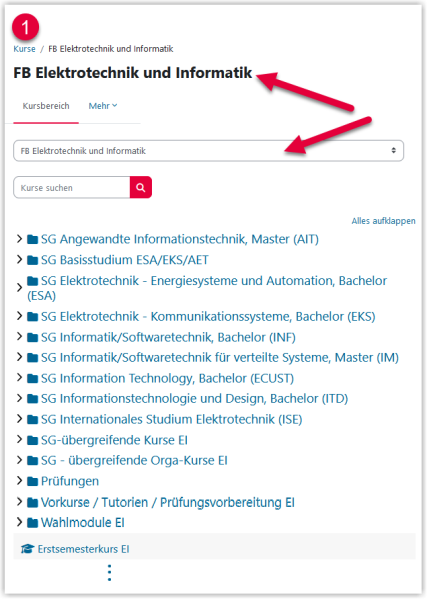The image size is (427, 599).
Task: Click the red magnifier search button
Action: [x=141, y=187]
